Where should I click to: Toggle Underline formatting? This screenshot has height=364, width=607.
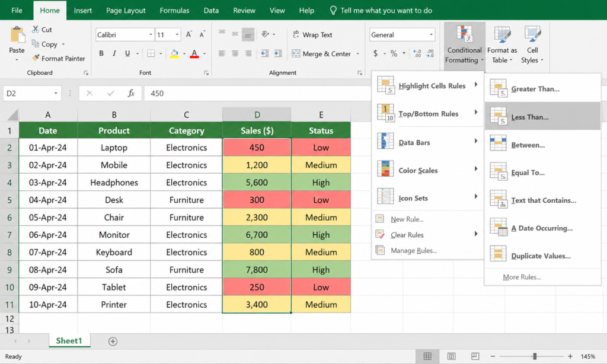coord(127,53)
